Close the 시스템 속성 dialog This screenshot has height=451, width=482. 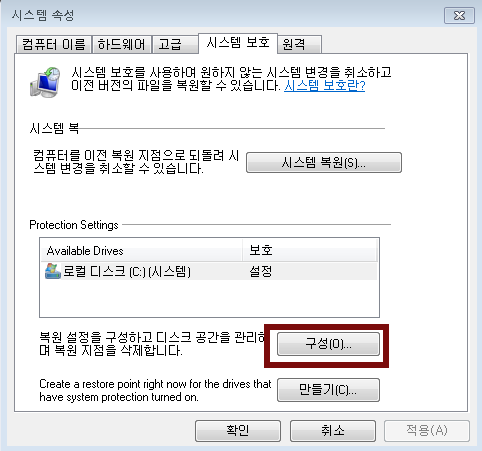tap(459, 15)
